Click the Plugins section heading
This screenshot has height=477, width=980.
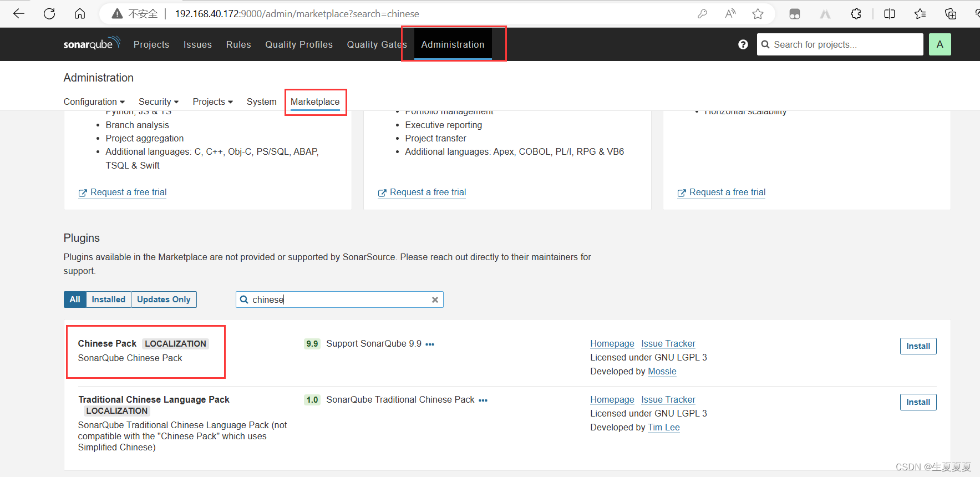[82, 238]
